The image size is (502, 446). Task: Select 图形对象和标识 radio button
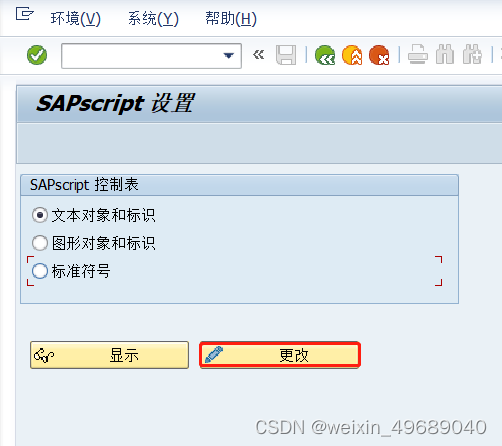click(x=40, y=243)
